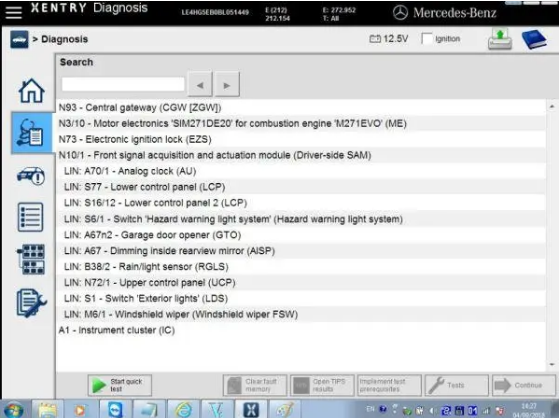Click the volume speaker tray icon
The width and height of the screenshot is (559, 418).
click(x=433, y=411)
